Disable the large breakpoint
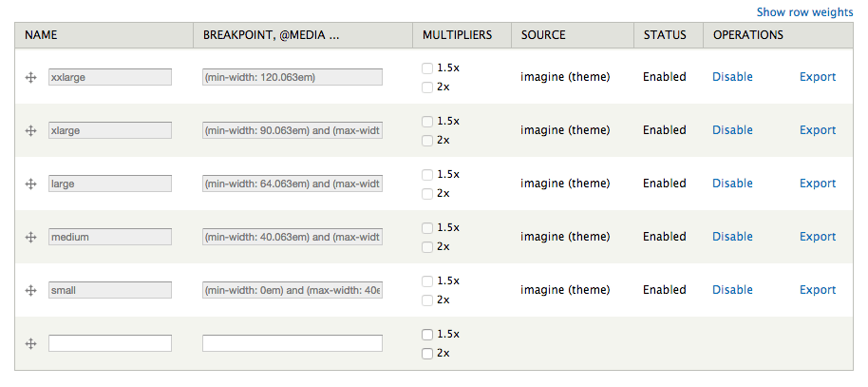The height and width of the screenshot is (387, 868). click(x=732, y=184)
